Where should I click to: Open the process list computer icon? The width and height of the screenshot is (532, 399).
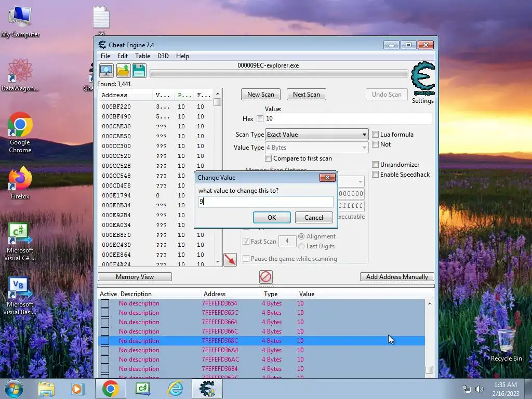tap(106, 71)
